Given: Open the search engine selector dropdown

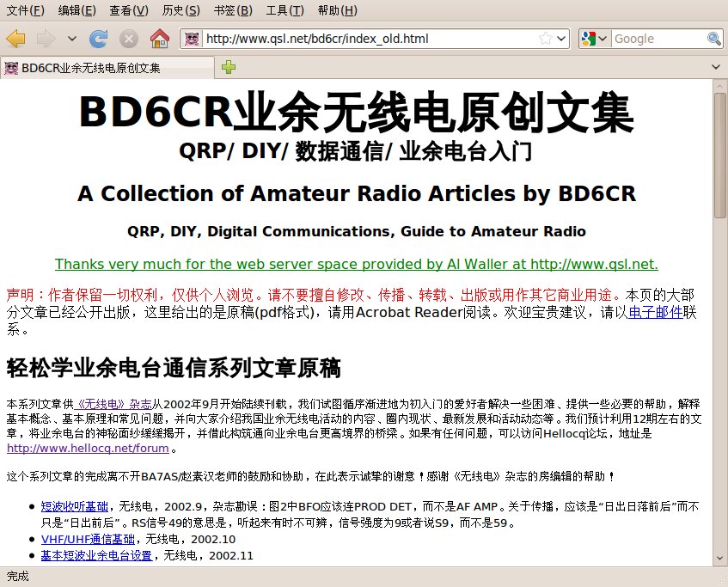Looking at the screenshot, I should pos(594,39).
